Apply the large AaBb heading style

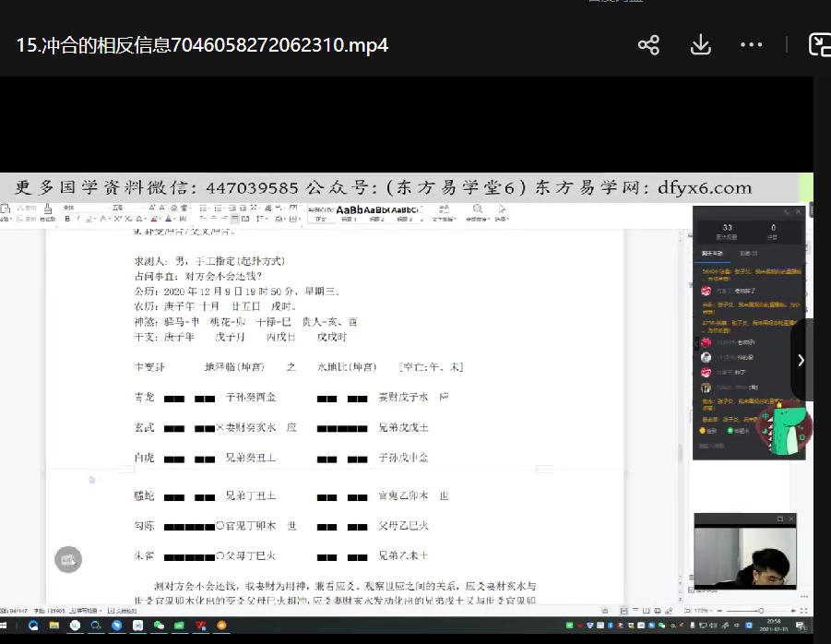point(350,211)
